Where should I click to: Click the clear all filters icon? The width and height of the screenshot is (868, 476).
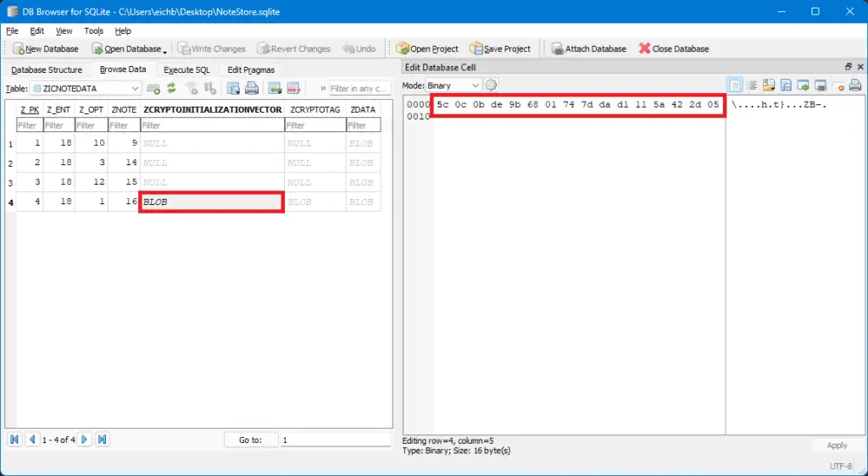(192, 88)
